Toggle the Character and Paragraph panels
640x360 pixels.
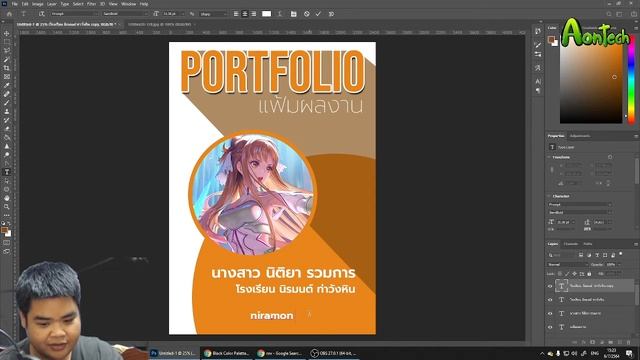pyautogui.click(x=293, y=14)
